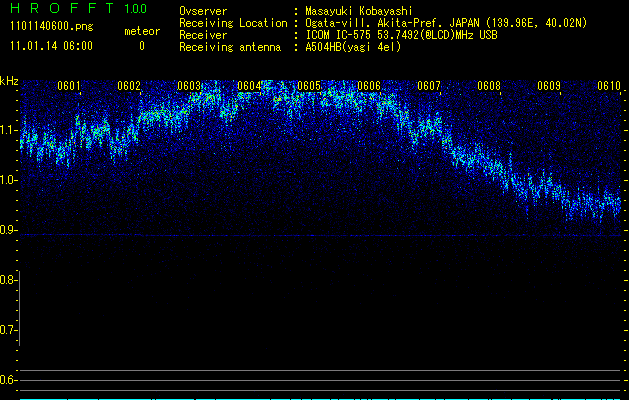
Task: Click the 0601 time marker
Action: pos(69,86)
